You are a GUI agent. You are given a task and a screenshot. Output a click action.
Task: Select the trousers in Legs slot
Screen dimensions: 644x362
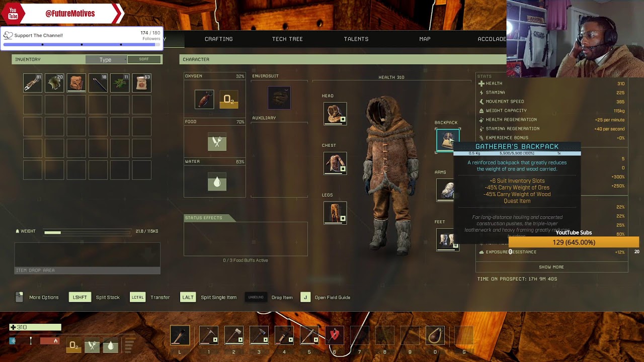tap(335, 213)
